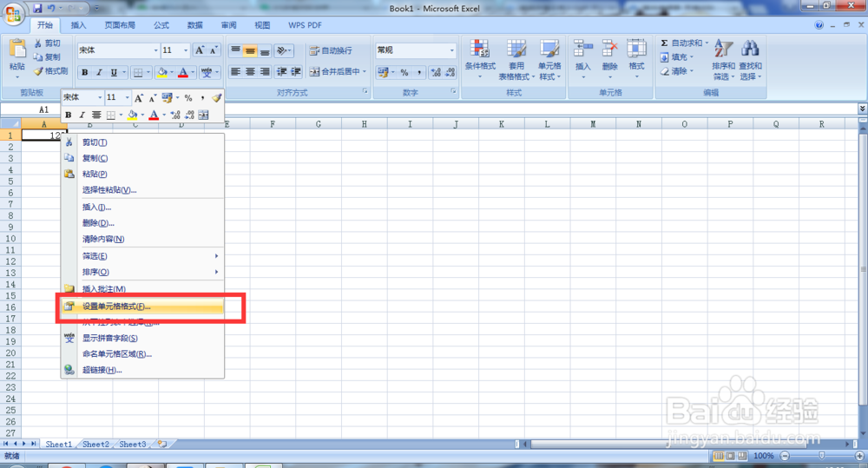Click the text orientation icon
This screenshot has width=868, height=468.
282,51
